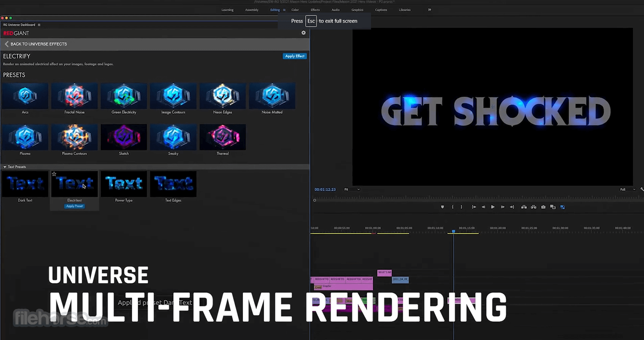The height and width of the screenshot is (340, 644).
Task: Switch to the Graphics workspace
Action: pyautogui.click(x=358, y=10)
